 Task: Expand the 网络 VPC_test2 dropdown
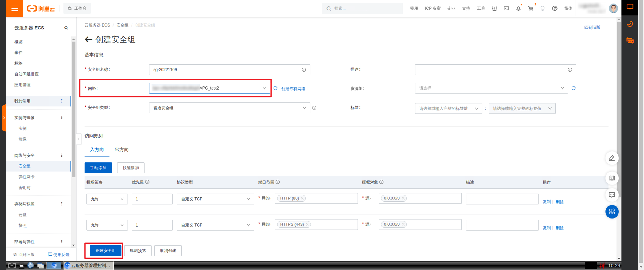click(x=209, y=88)
